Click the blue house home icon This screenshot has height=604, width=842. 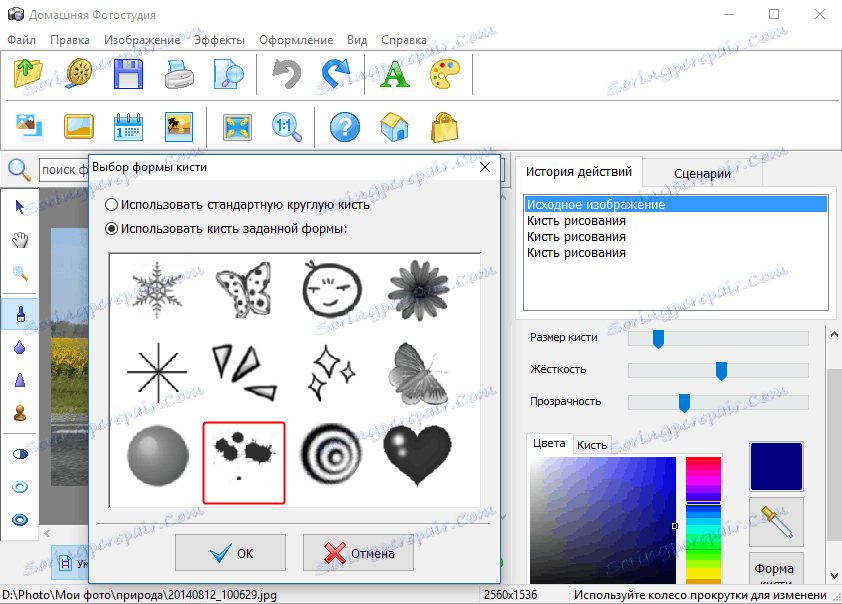[395, 127]
